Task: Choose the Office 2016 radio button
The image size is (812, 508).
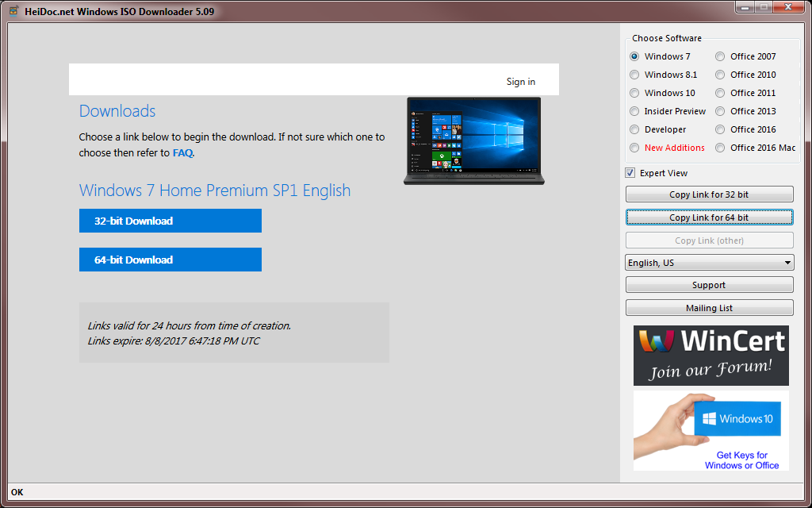Action: 720,129
